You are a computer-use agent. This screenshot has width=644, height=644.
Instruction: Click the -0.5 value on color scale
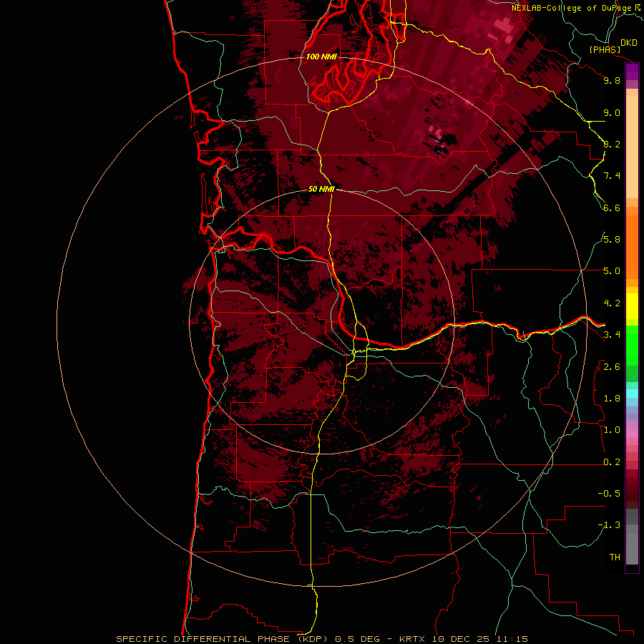pyautogui.click(x=609, y=494)
